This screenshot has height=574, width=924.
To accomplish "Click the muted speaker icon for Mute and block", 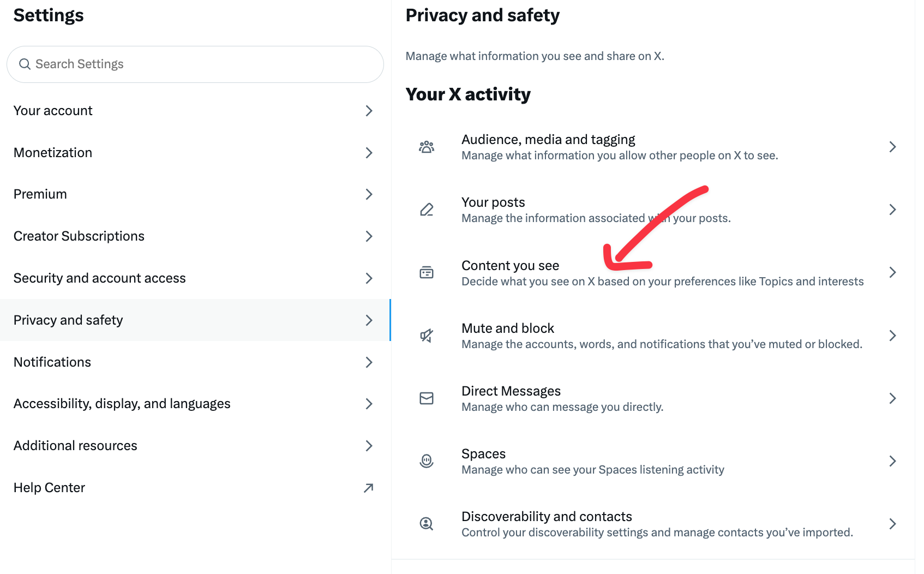I will (427, 336).
